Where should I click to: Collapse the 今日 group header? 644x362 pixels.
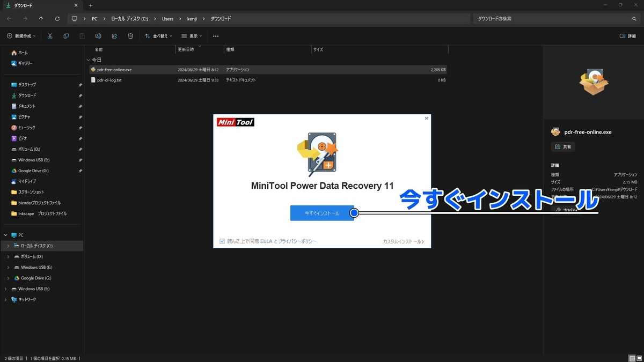[x=88, y=60]
